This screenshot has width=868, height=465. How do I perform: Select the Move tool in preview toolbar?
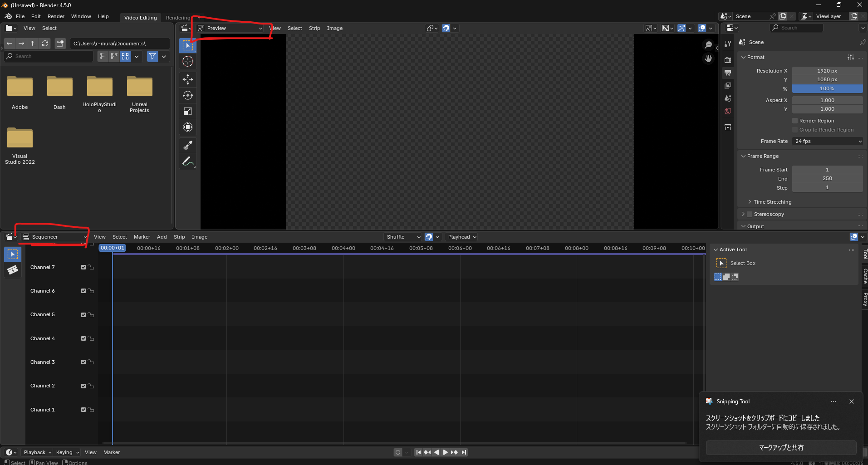(x=187, y=79)
